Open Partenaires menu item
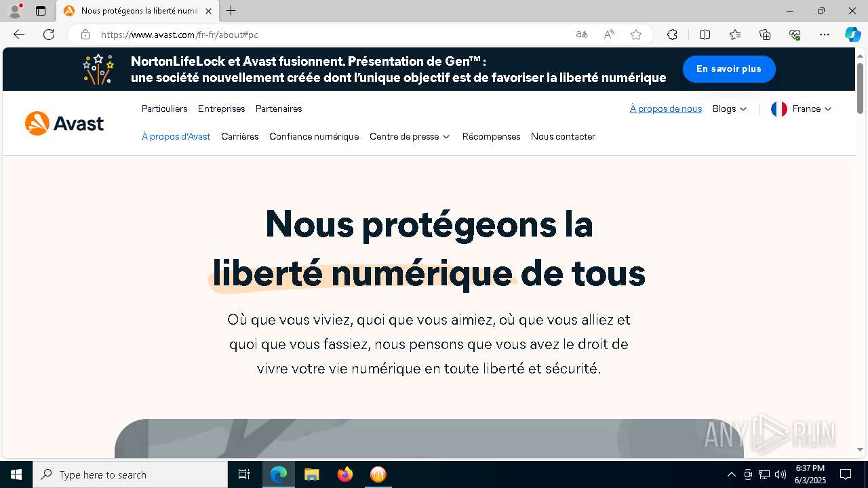This screenshot has width=868, height=488. click(x=279, y=108)
